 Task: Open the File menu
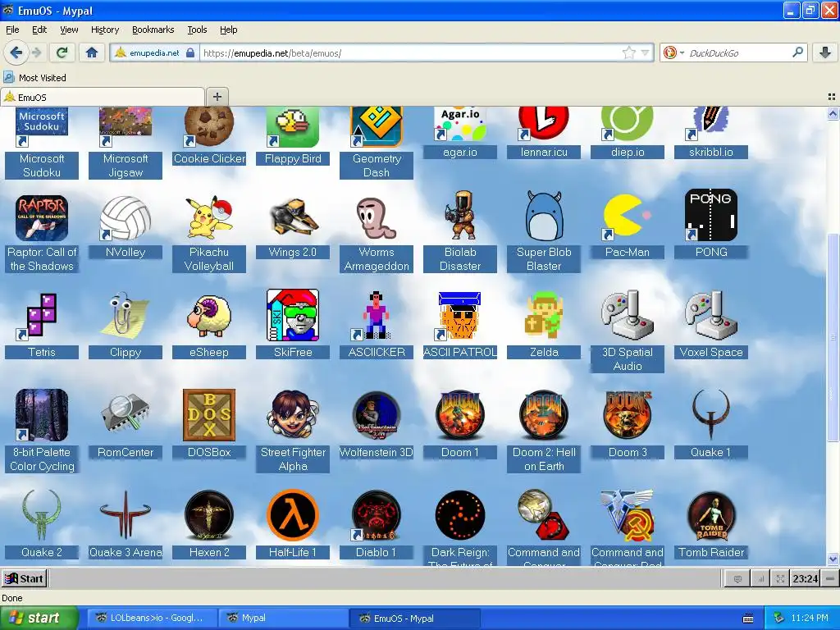point(12,30)
